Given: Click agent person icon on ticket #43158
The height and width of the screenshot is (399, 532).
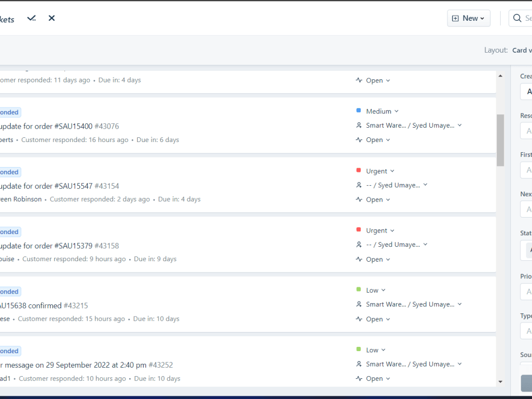Looking at the screenshot, I should point(359,245).
